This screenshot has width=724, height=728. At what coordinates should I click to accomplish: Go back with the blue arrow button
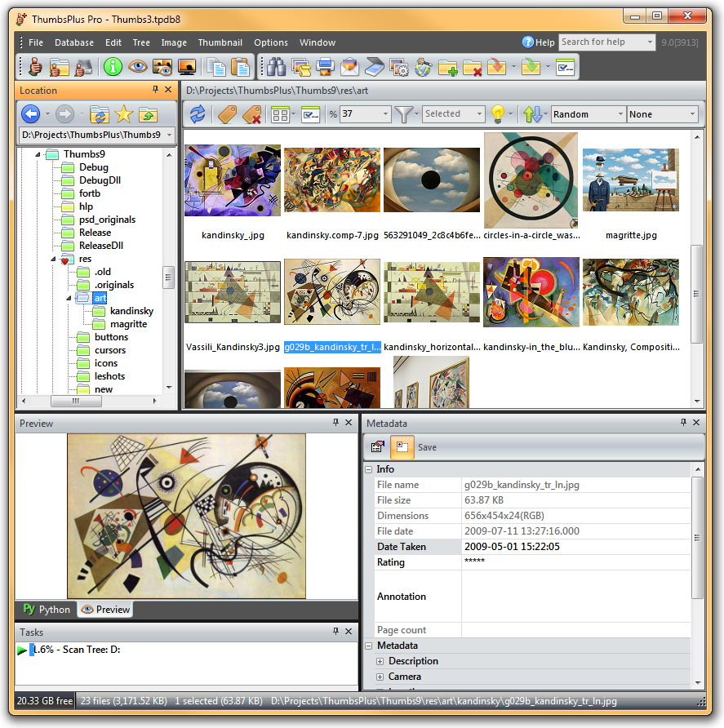(x=31, y=113)
